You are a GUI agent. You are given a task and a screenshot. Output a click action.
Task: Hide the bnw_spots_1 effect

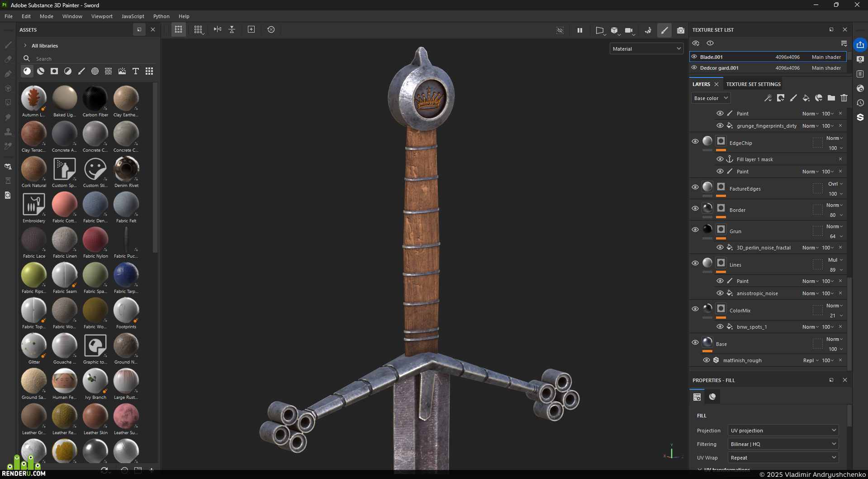click(720, 326)
